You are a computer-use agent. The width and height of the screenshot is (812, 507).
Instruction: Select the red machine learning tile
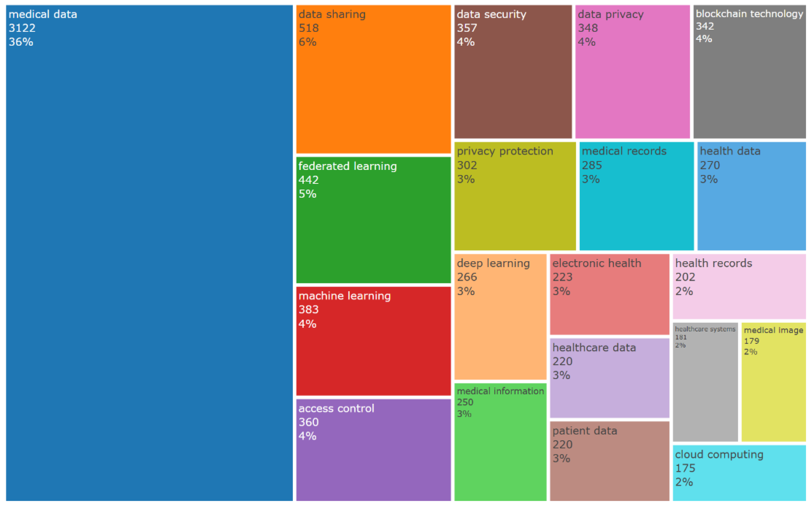click(374, 341)
